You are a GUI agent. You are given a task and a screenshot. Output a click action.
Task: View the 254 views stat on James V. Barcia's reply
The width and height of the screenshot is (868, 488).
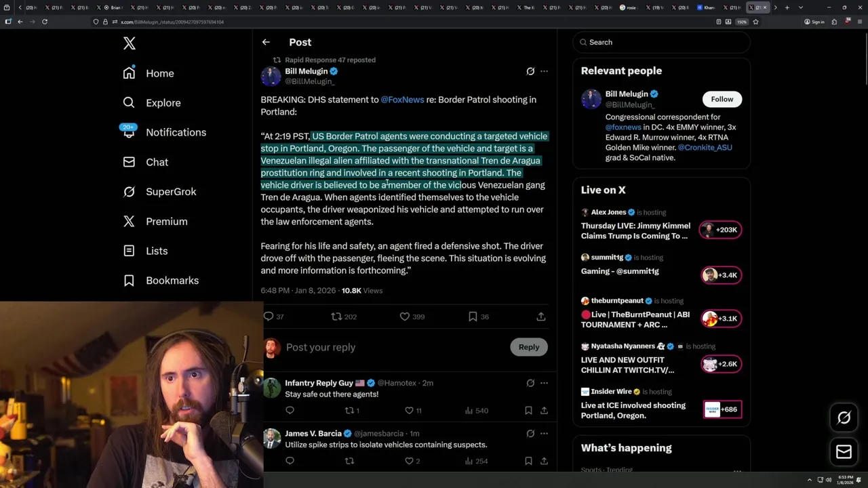(x=477, y=461)
